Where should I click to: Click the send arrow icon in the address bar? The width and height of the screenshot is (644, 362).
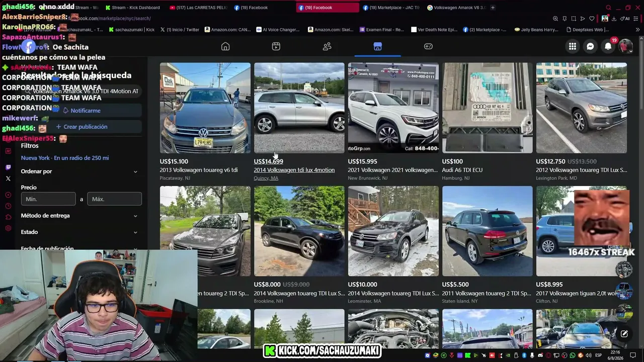pos(583,19)
